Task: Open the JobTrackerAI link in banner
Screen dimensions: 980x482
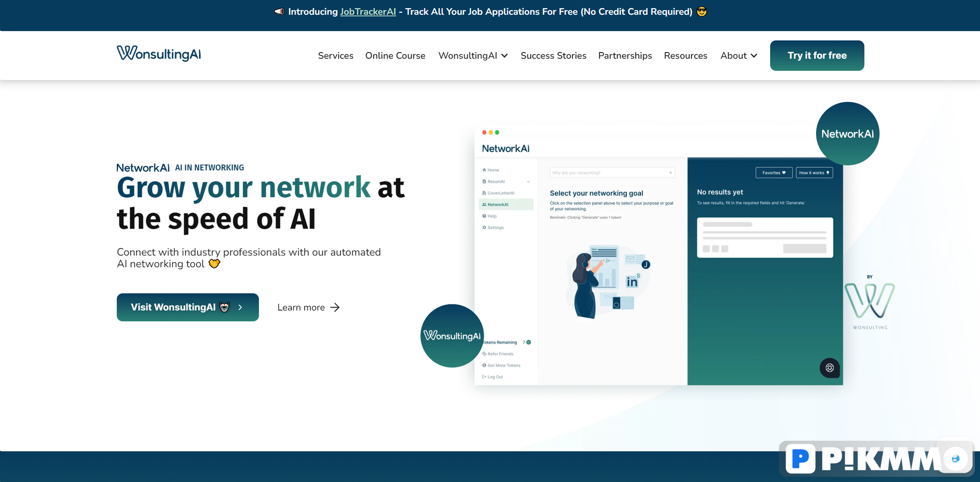Action: coord(368,12)
